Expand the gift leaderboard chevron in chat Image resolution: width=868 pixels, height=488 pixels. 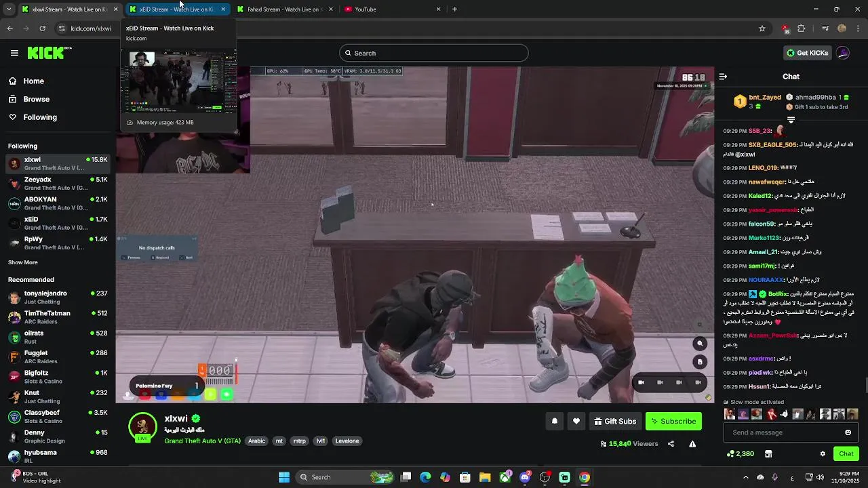pyautogui.click(x=791, y=120)
